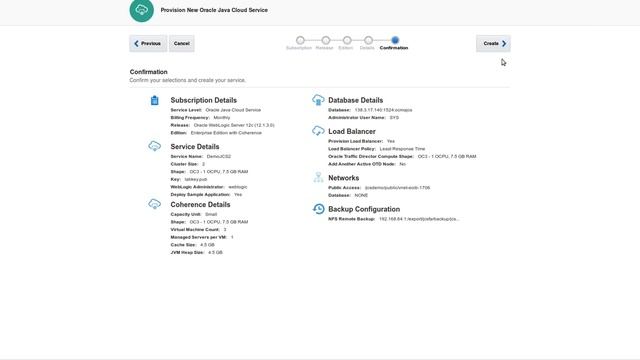Jump to the Details wizard step
The image size is (640, 360).
(x=368, y=40)
